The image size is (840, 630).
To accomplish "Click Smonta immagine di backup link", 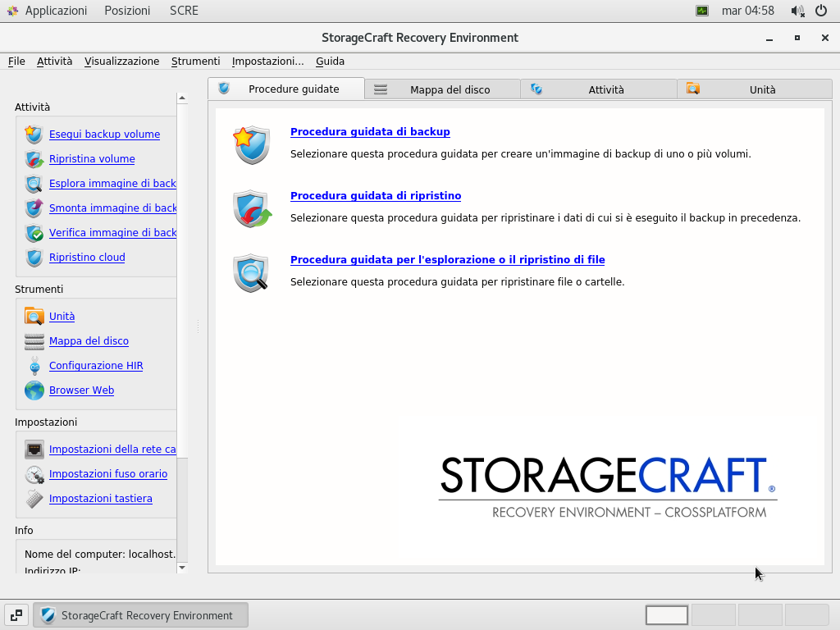I will coord(112,208).
